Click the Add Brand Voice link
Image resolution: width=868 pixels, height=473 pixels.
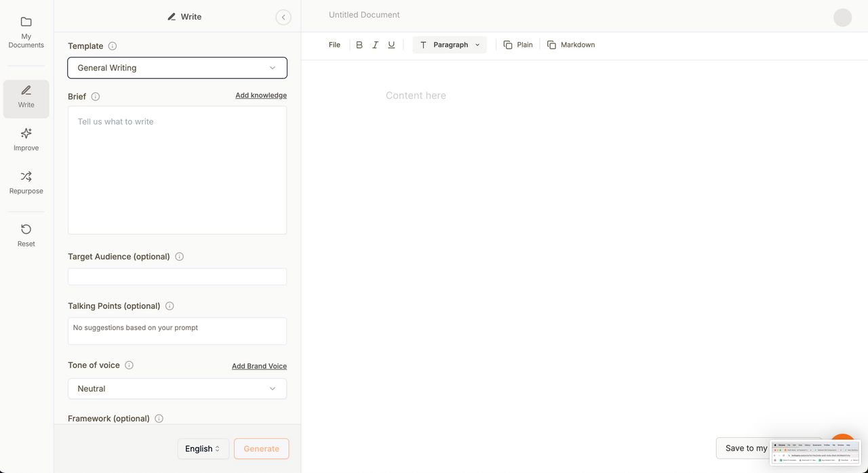[259, 366]
